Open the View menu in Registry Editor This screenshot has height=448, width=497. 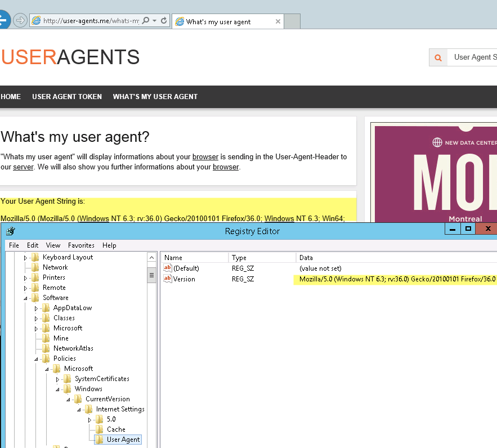[x=53, y=245]
